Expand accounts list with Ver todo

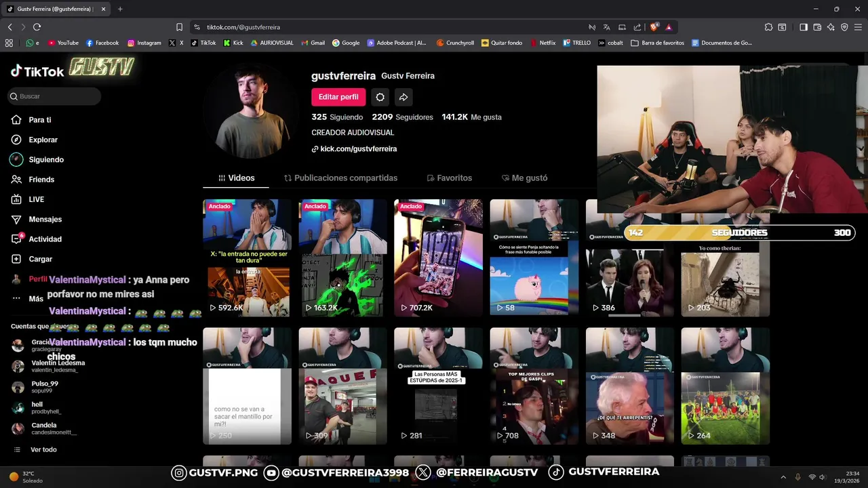coord(35,449)
